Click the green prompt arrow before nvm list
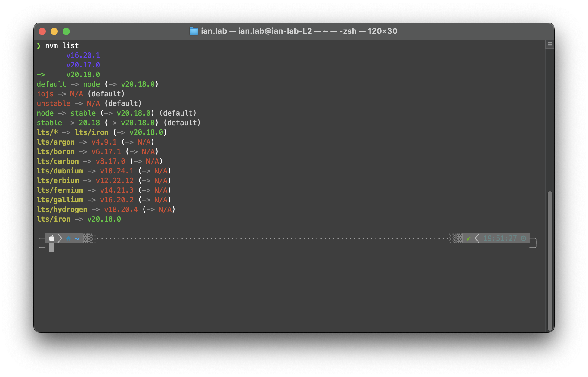Image resolution: width=588 pixels, height=377 pixels. (x=39, y=46)
